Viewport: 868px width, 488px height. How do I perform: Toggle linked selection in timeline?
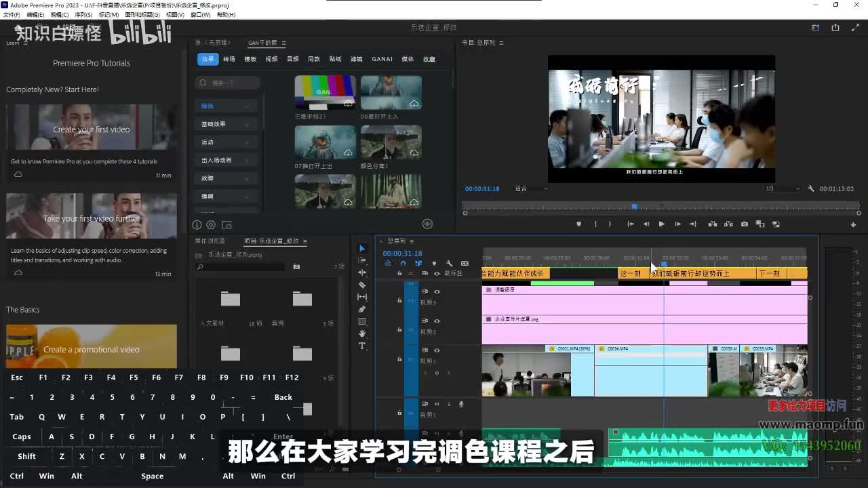coord(418,264)
